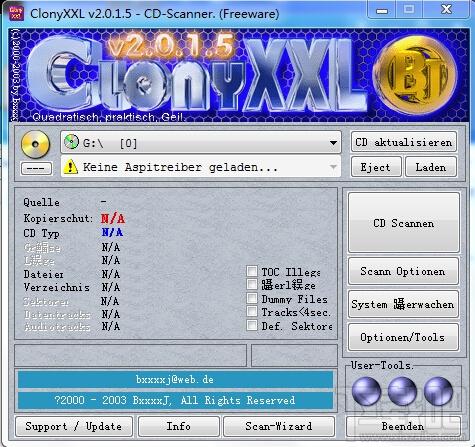475x447 pixels.
Task: Close the ClonyXXL window
Action: 446,10
